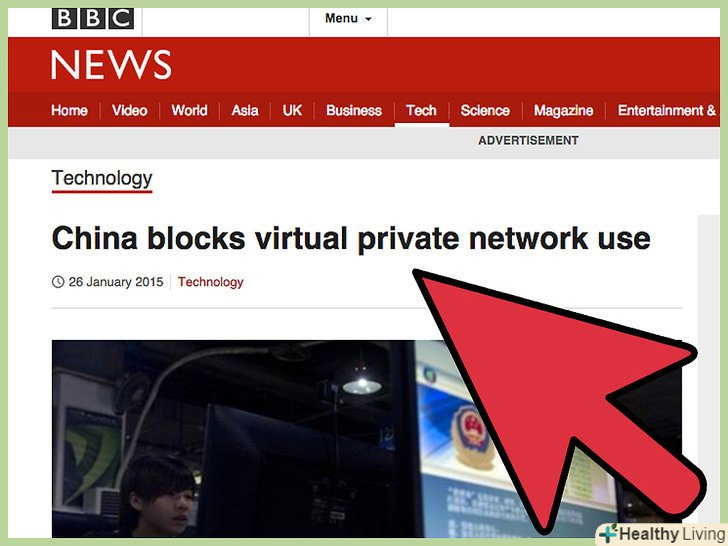Screen dimensions: 728x546
Task: Click the underlined Technology section heading
Action: tap(102, 179)
